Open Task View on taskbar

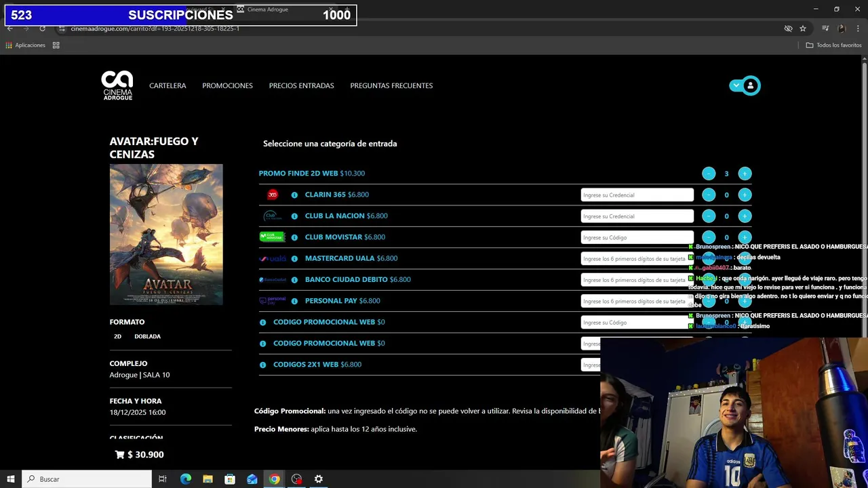(163, 479)
